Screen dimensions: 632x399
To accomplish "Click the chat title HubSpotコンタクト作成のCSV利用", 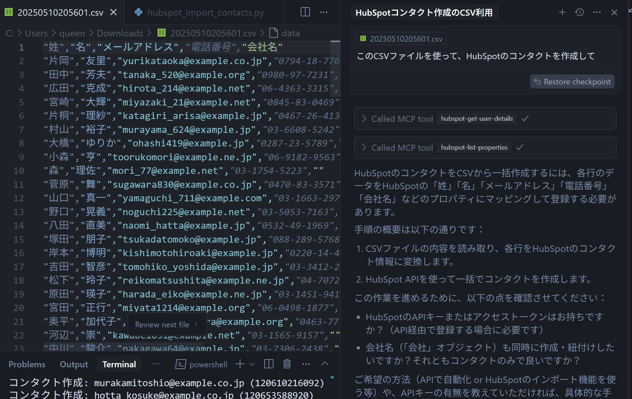I will tap(424, 12).
